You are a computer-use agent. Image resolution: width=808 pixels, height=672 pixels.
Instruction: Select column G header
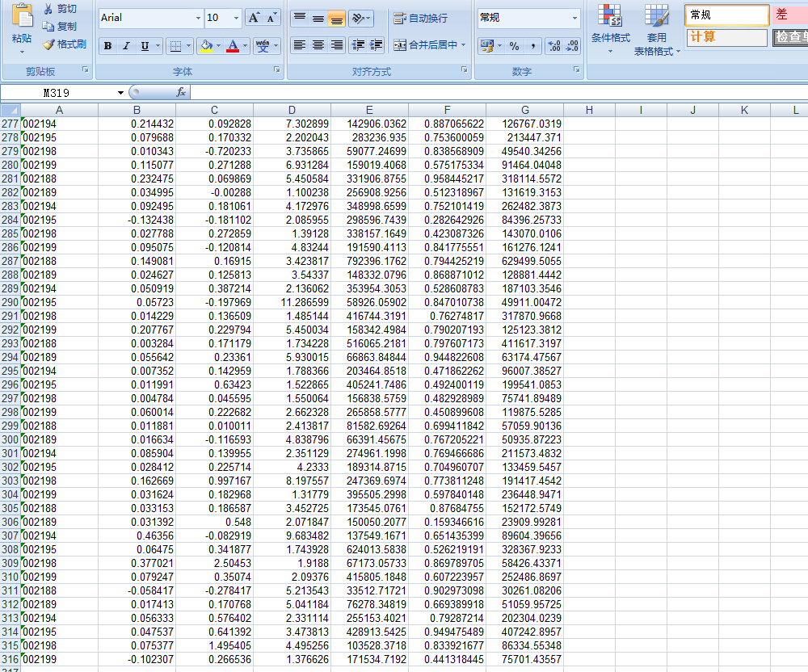524,110
